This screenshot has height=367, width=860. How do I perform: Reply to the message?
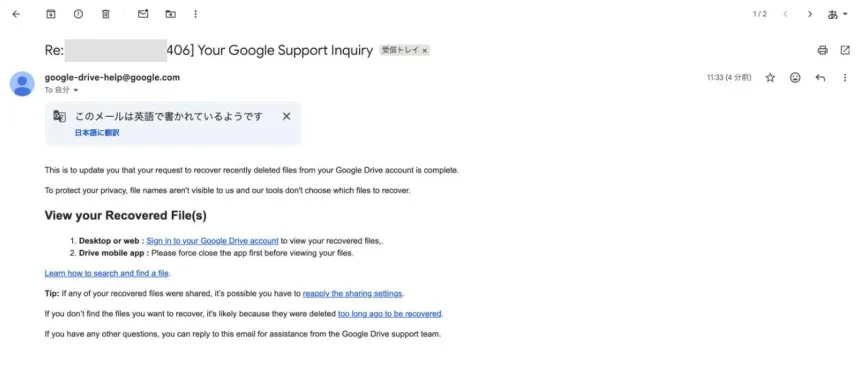coord(820,78)
